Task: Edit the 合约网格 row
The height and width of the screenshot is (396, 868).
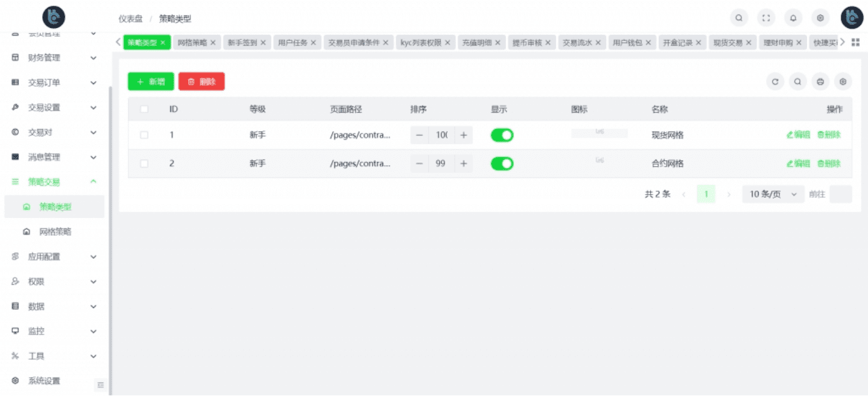Action: (x=798, y=163)
